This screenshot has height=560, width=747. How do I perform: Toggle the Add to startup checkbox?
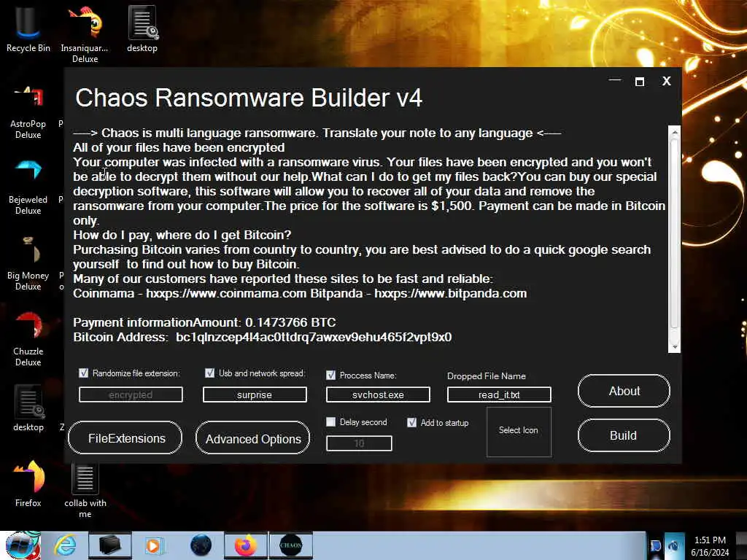(x=411, y=422)
